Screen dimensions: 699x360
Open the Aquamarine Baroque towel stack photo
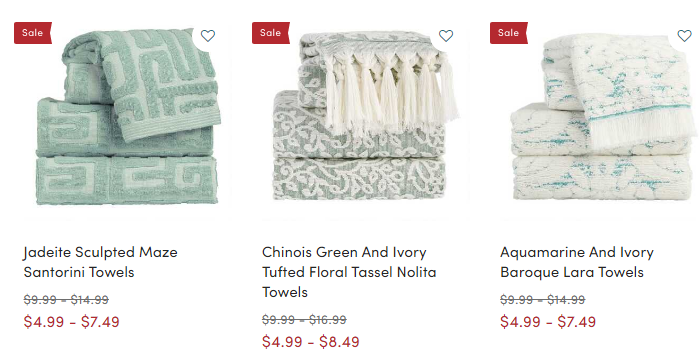(x=603, y=117)
